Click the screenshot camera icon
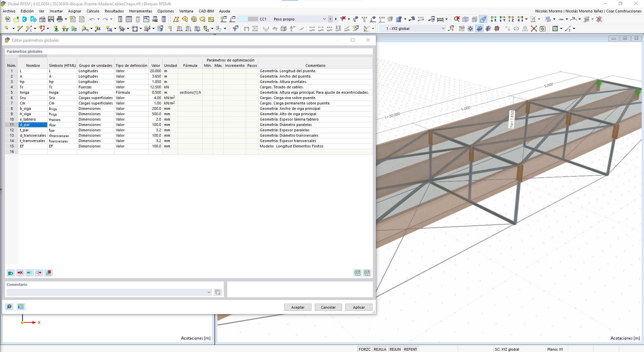The height and width of the screenshot is (352, 644). (543, 29)
